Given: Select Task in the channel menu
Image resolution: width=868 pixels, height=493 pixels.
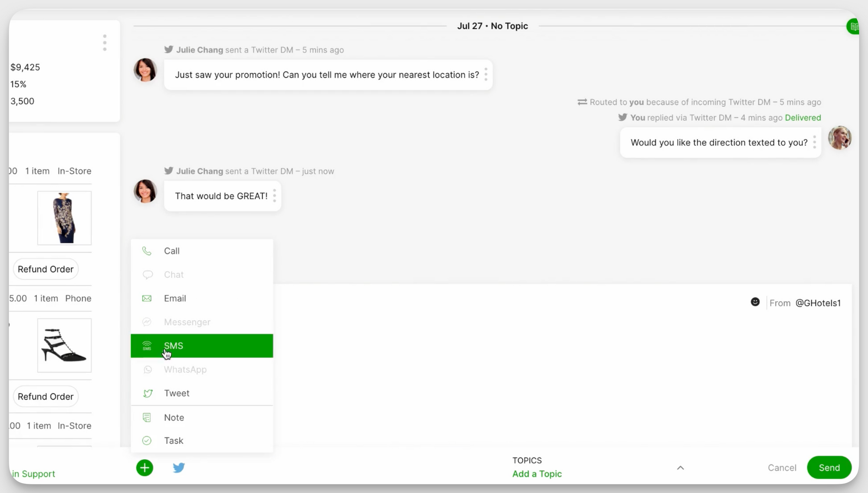Looking at the screenshot, I should click(174, 440).
